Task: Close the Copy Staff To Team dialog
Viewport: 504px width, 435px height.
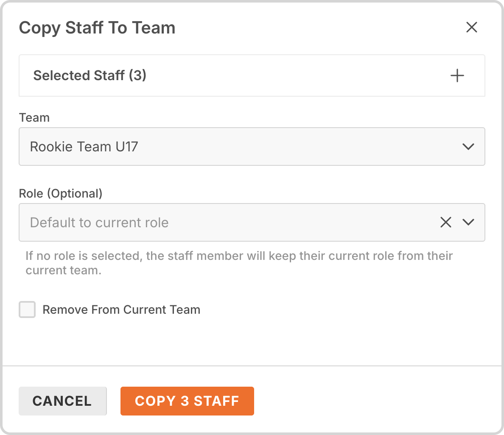Action: 471,28
